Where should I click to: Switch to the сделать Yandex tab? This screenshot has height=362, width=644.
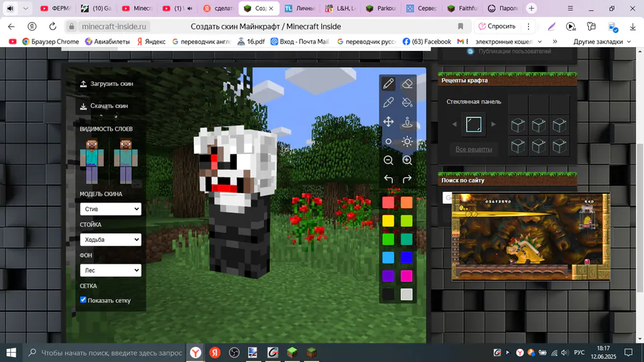(x=218, y=8)
